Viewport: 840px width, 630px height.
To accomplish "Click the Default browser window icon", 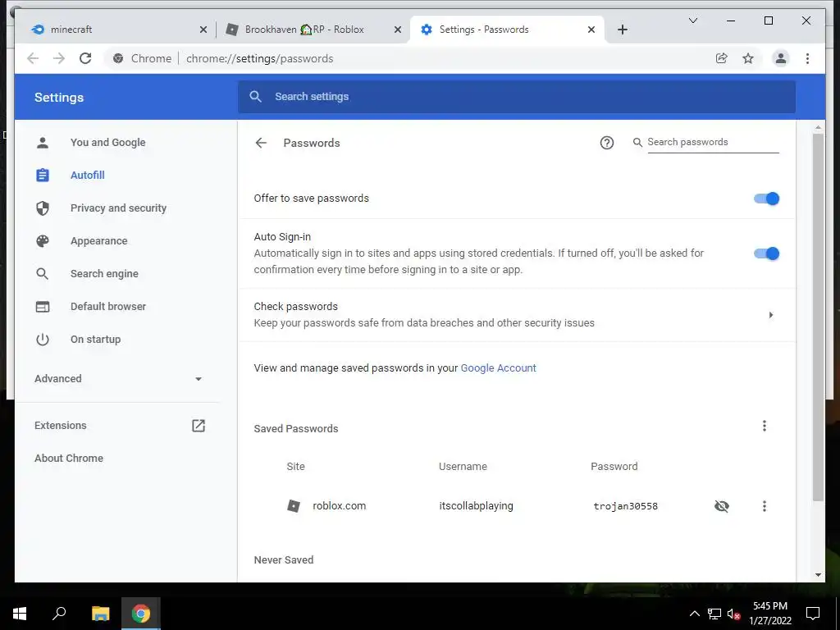I will click(43, 307).
